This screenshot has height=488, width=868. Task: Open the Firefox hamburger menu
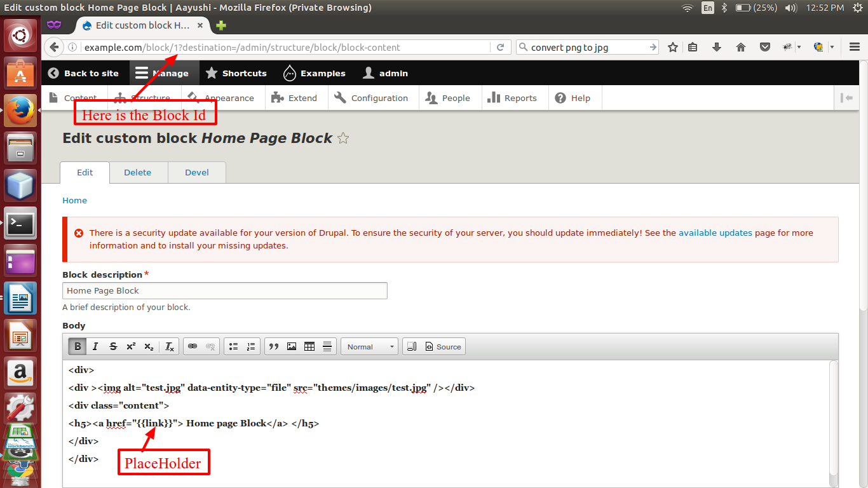[854, 46]
